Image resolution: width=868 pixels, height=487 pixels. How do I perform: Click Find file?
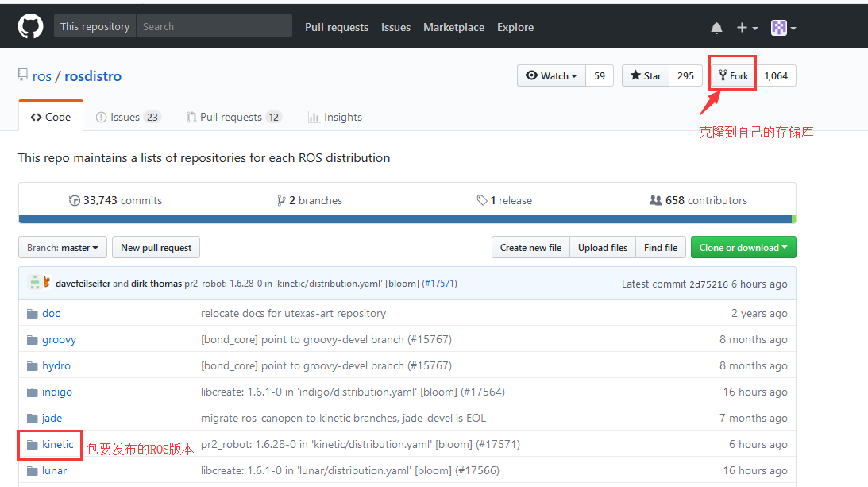tap(661, 248)
